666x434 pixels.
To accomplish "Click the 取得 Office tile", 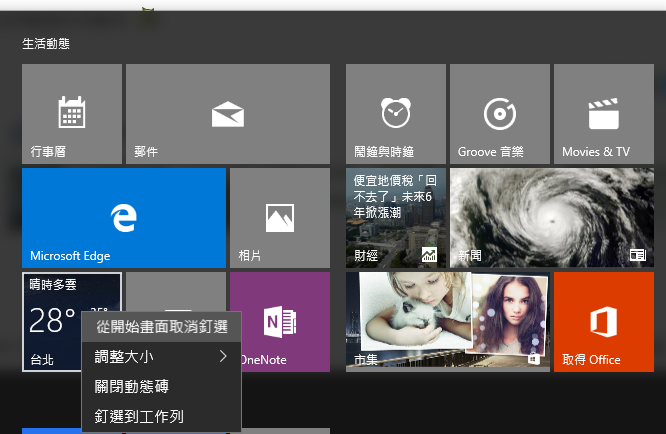I will click(604, 322).
